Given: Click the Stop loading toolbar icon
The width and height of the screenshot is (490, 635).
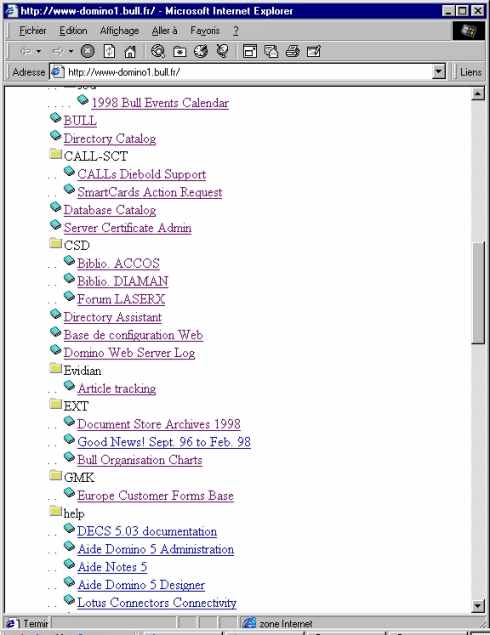Looking at the screenshot, I should click(87, 51).
